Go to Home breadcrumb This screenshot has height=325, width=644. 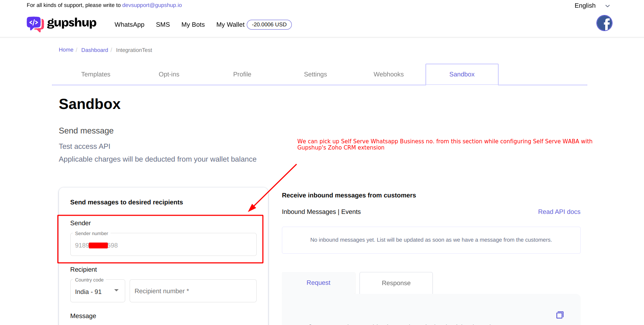pyautogui.click(x=66, y=50)
